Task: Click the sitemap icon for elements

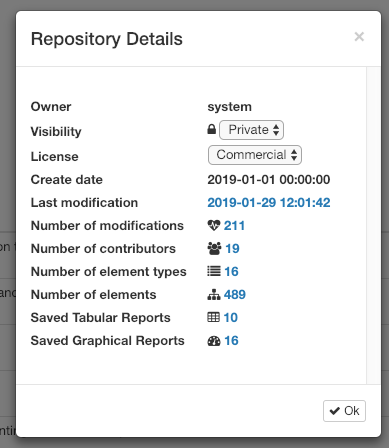Action: pos(214,294)
